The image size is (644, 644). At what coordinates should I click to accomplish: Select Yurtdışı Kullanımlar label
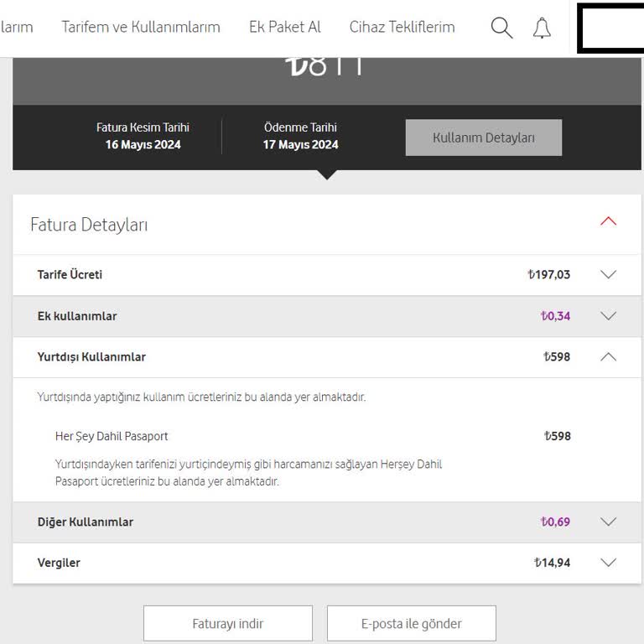[91, 357]
